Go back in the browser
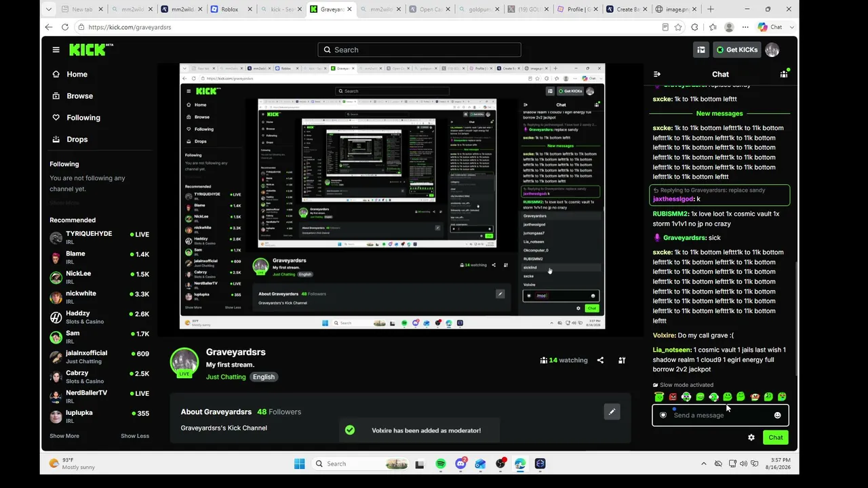The image size is (868, 488). tap(49, 27)
